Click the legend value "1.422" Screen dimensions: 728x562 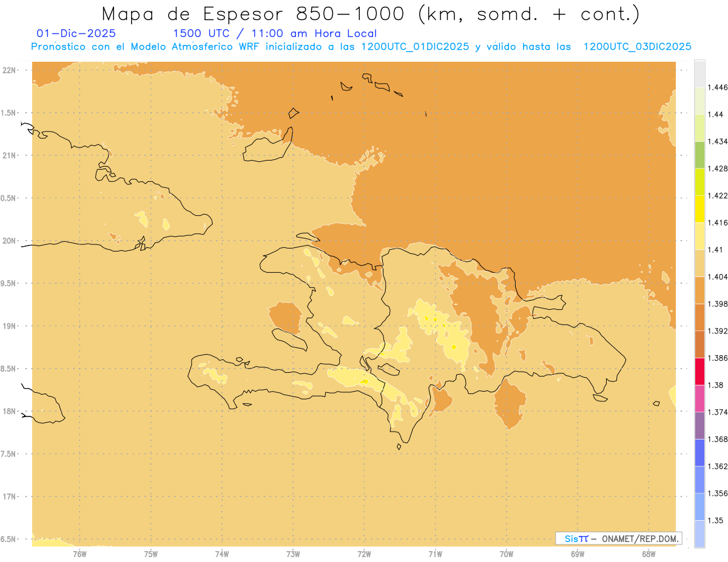[x=718, y=195]
